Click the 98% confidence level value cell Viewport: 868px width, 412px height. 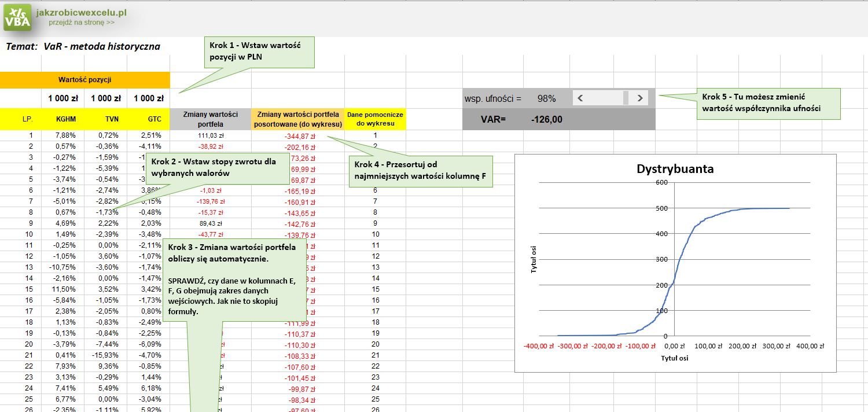point(546,98)
